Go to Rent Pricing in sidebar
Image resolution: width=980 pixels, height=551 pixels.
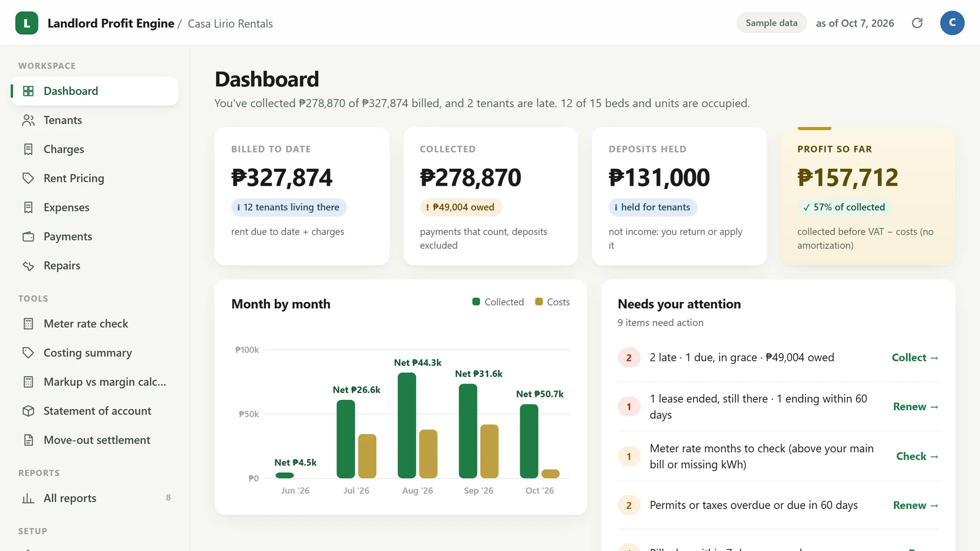(x=94, y=178)
